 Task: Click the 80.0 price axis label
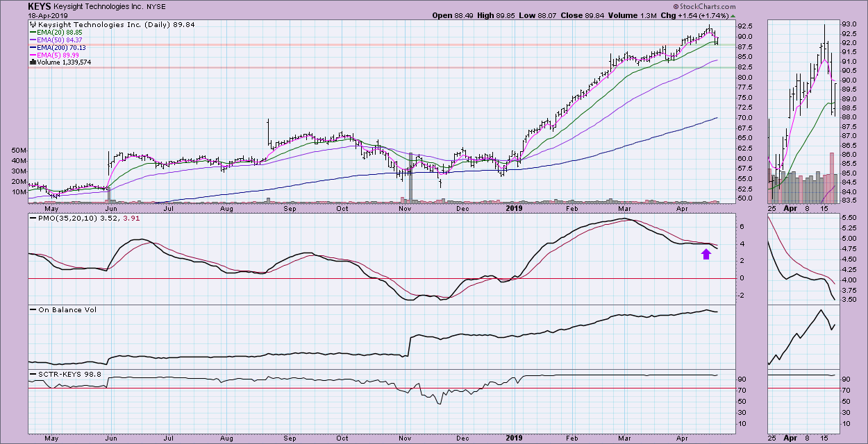pyautogui.click(x=746, y=78)
